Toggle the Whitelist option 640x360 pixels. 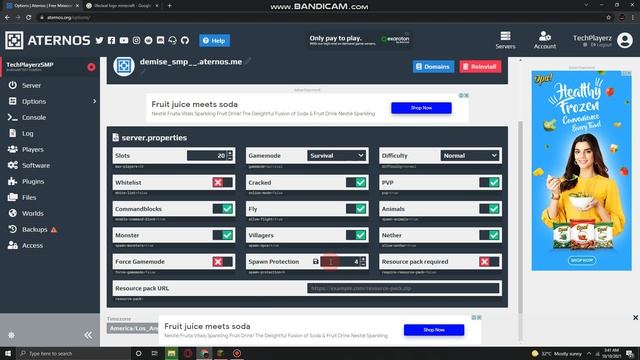tap(223, 182)
